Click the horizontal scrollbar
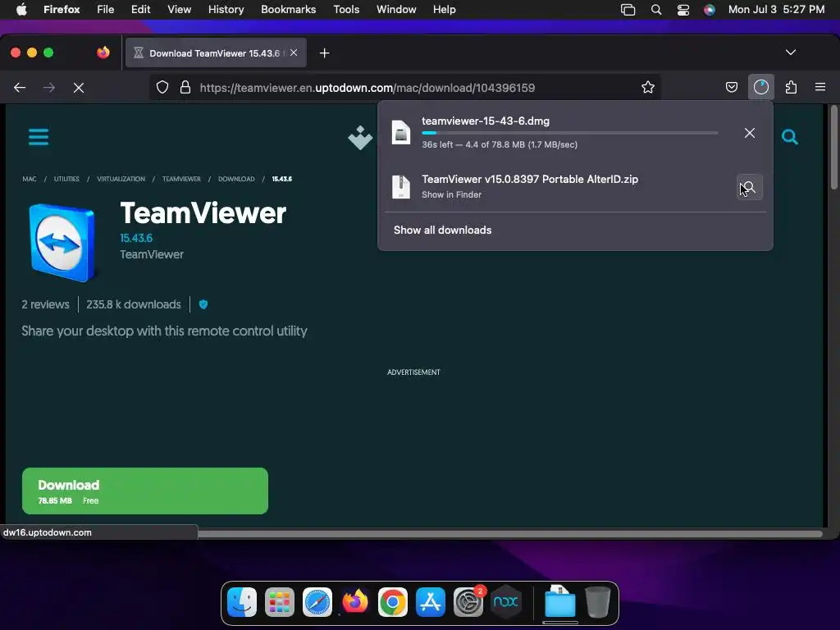Image resolution: width=840 pixels, height=630 pixels. 510,533
